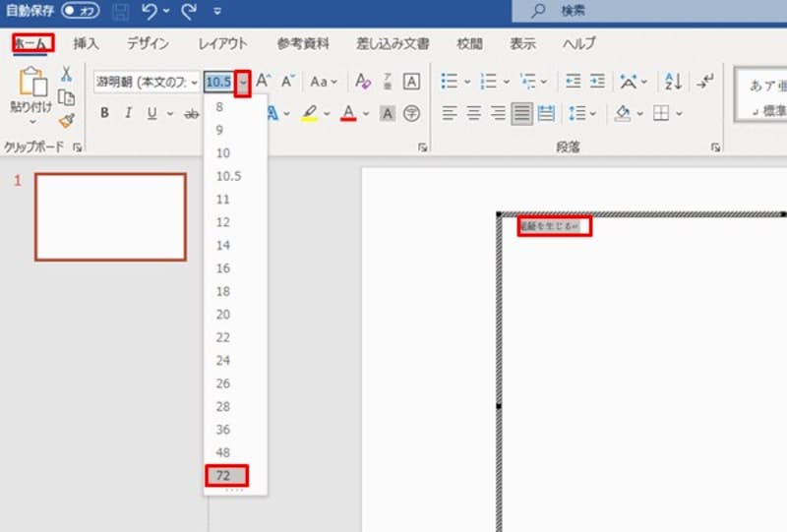Click the multilevel list icon
The width and height of the screenshot is (787, 532).
pos(527,81)
